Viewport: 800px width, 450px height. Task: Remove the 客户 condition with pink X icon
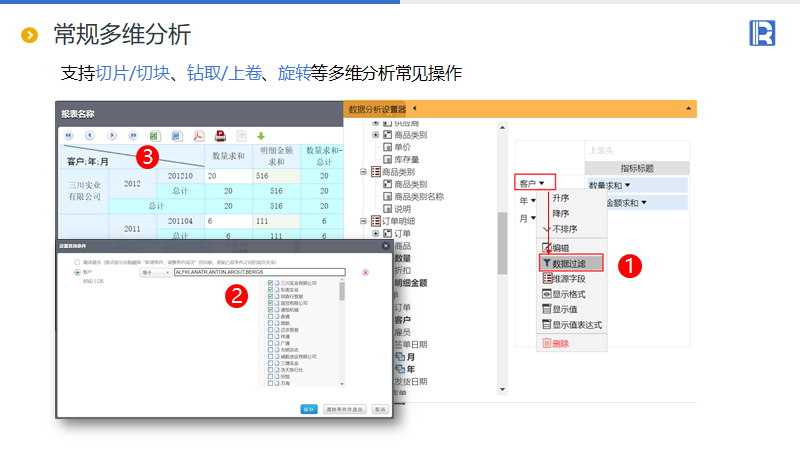pyautogui.click(x=365, y=272)
